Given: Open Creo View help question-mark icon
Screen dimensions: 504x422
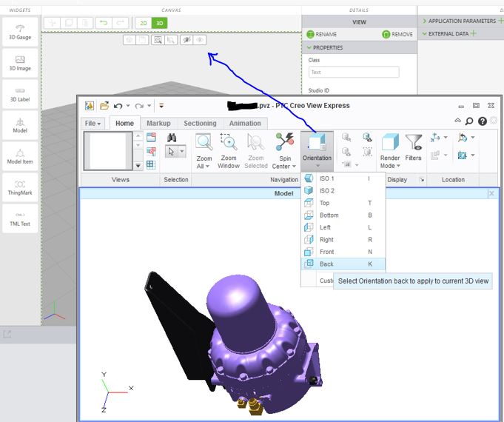Looking at the screenshot, I should click(482, 121).
